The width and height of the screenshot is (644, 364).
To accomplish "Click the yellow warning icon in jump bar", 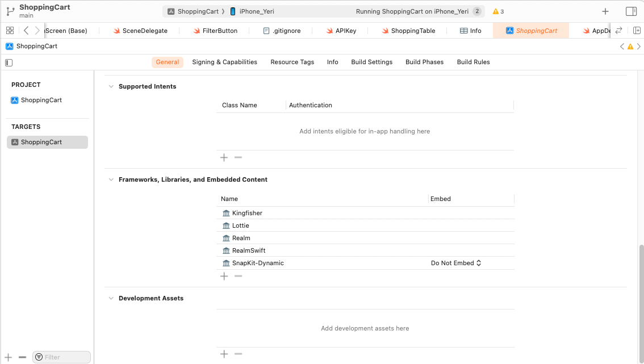I will tap(630, 47).
